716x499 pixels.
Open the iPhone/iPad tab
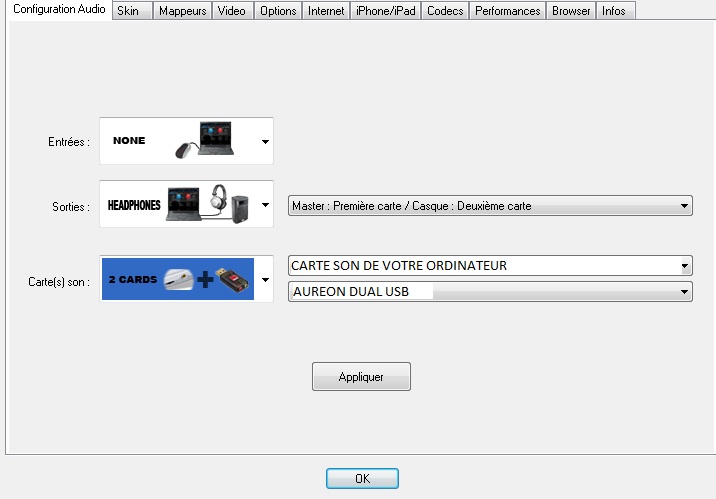pyautogui.click(x=385, y=11)
